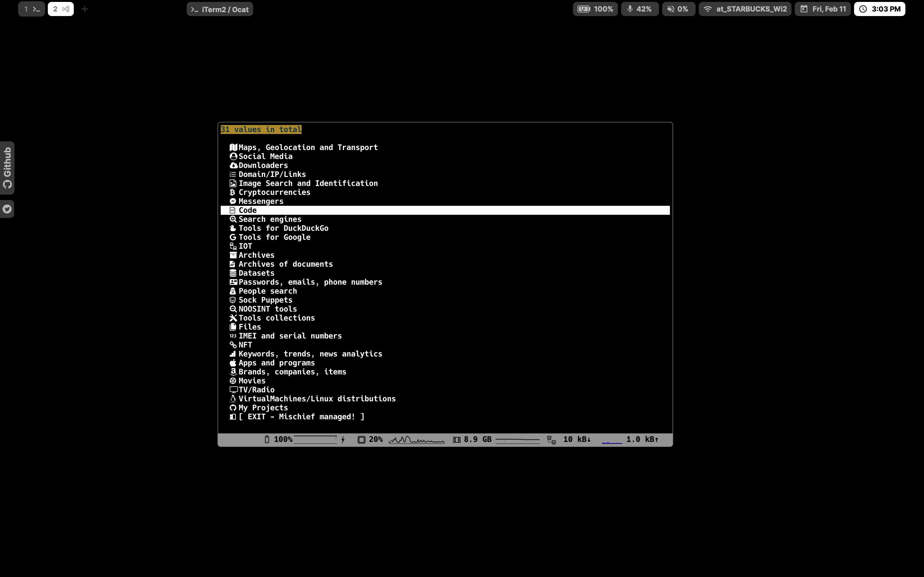Screen dimensions: 924x577
Task: Click the plus icon to add workspace
Action: [85, 9]
